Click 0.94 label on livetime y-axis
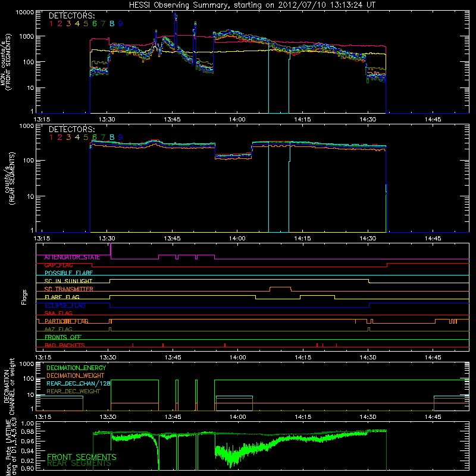The height and width of the screenshot is (476, 476). coord(28,451)
